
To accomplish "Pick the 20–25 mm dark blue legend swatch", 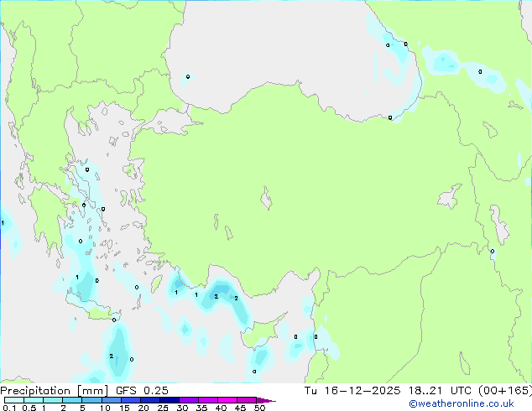I will 150,400.
